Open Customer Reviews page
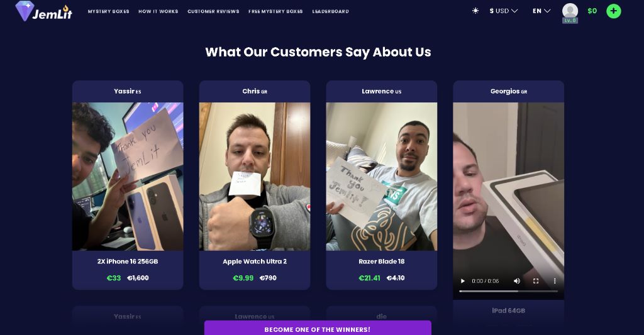The height and width of the screenshot is (335, 644). click(213, 11)
